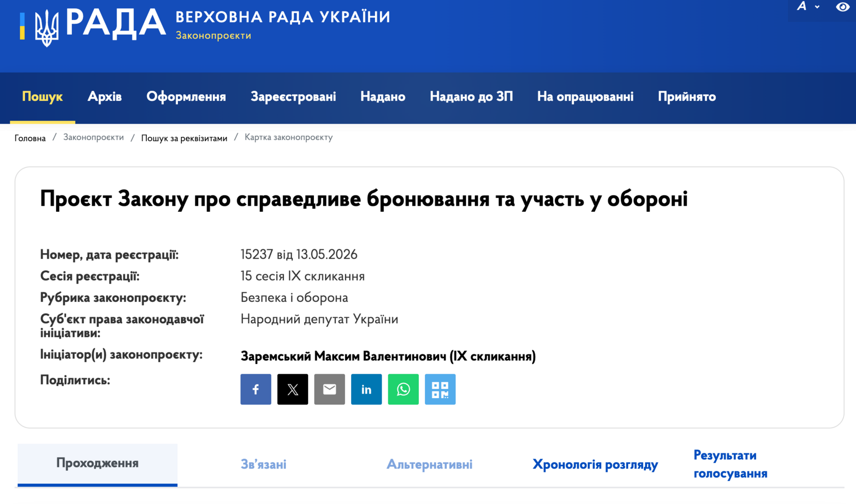Viewport: 856px width, 504px height.
Task: Click 'Номер, дата реєстрації:' label
Action: [x=109, y=255]
